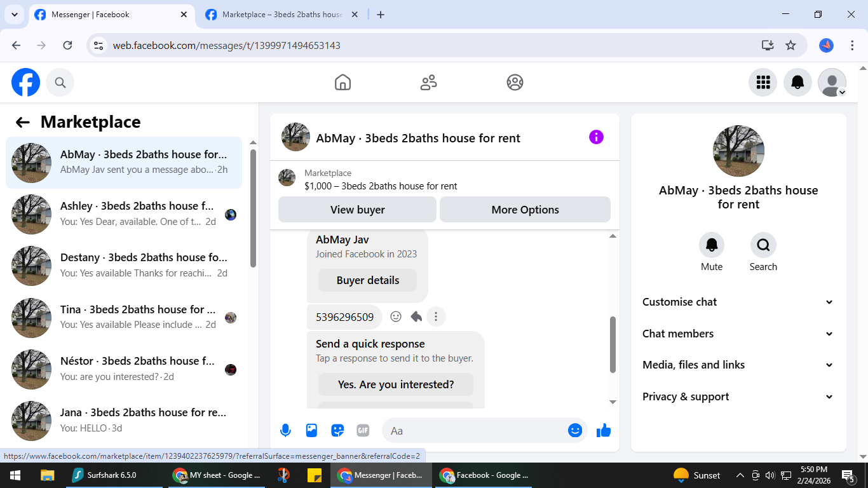
Task: Open Sticky Notes in taskbar
Action: [x=314, y=475]
